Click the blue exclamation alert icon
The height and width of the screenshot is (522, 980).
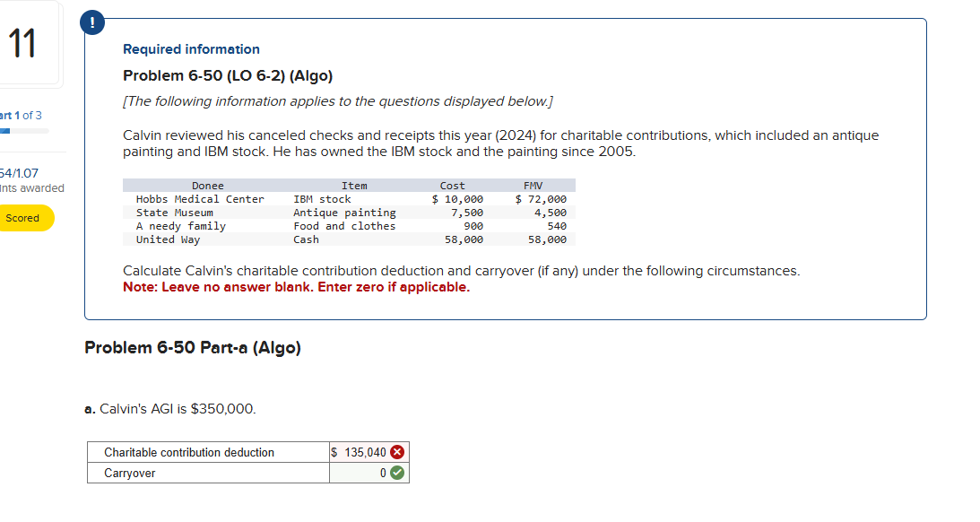pyautogui.click(x=92, y=22)
